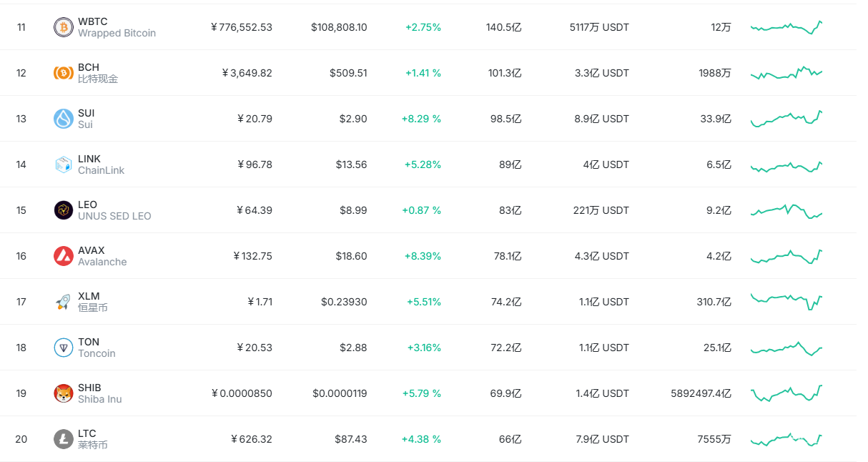Screen dimensions: 868x462
Task: Click the red Avalanche logo icon
Action: 64,256
